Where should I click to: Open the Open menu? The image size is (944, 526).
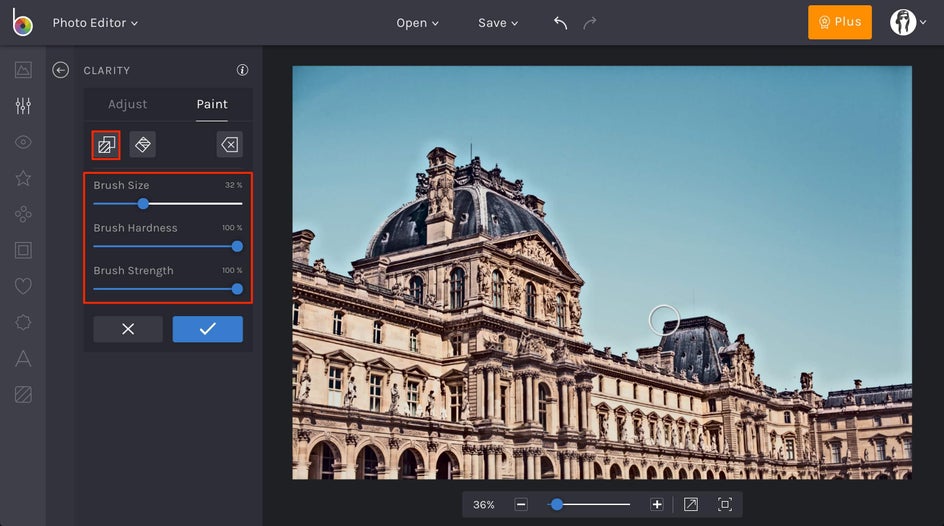417,23
